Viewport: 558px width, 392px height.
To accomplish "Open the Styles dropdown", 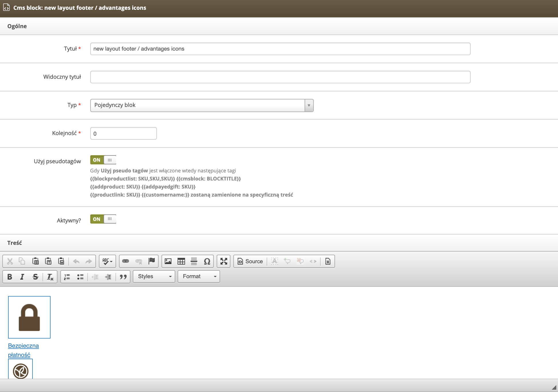I will coord(155,276).
